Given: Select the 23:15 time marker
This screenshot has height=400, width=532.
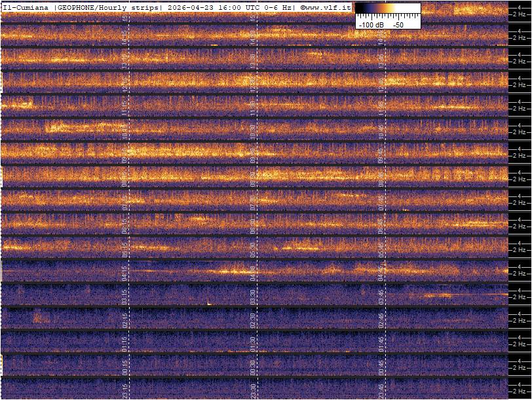Looking at the screenshot, I should point(125,390).
